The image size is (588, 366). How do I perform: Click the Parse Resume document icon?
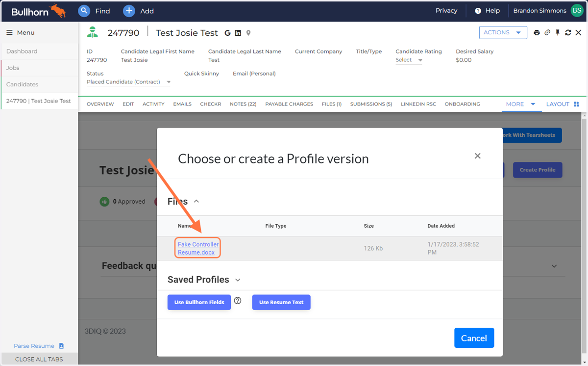61,346
